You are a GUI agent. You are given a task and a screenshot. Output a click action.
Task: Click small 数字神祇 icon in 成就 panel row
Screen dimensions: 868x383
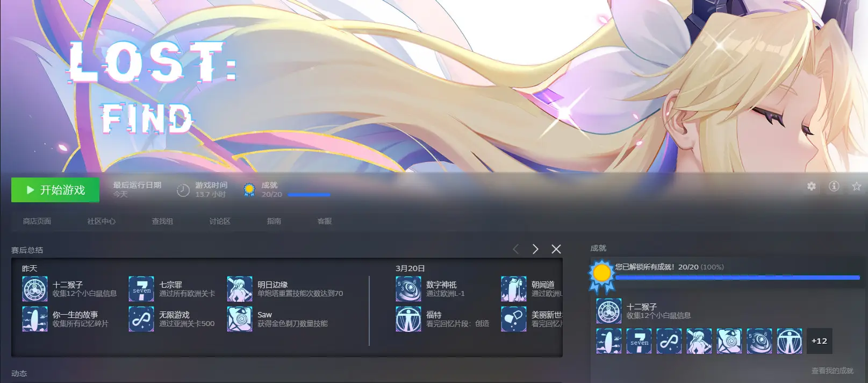click(759, 341)
